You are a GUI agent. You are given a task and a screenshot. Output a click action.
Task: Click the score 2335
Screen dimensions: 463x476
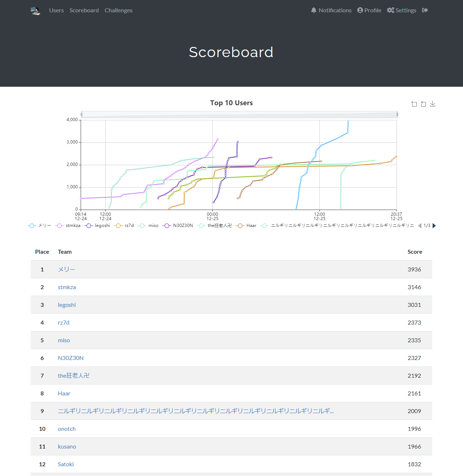coord(414,340)
